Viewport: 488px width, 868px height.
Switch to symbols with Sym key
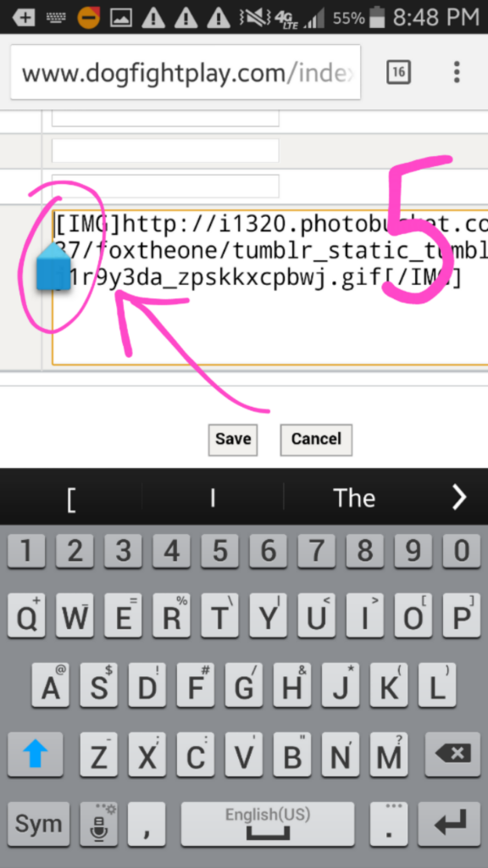point(39,824)
